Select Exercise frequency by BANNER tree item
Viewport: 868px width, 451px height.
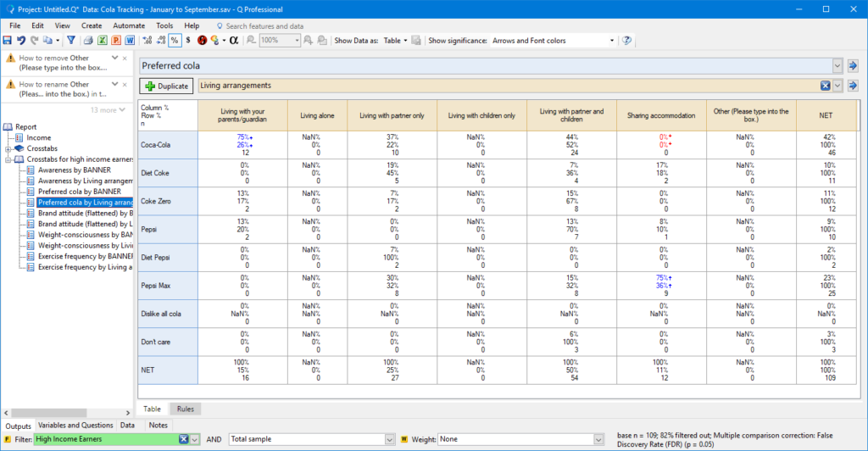86,256
